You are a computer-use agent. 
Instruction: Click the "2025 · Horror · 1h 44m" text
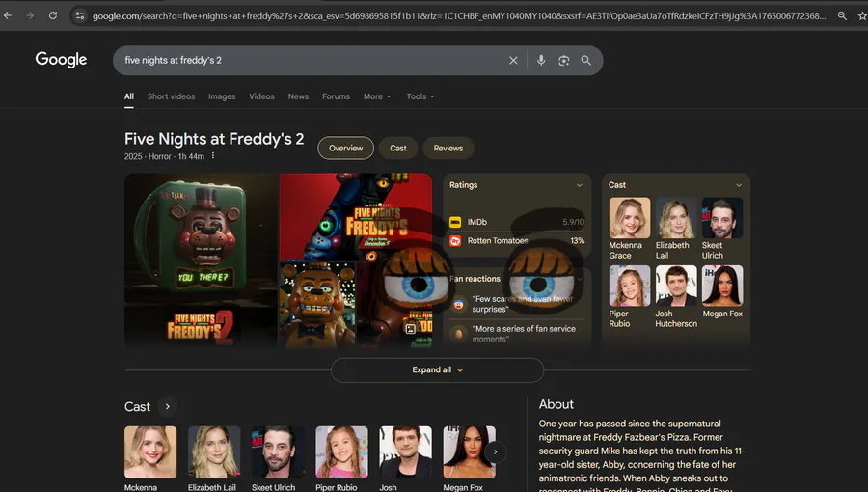coord(164,156)
